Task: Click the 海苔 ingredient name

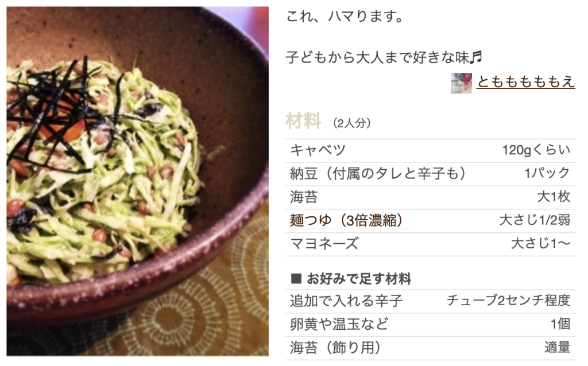Action: (303, 197)
